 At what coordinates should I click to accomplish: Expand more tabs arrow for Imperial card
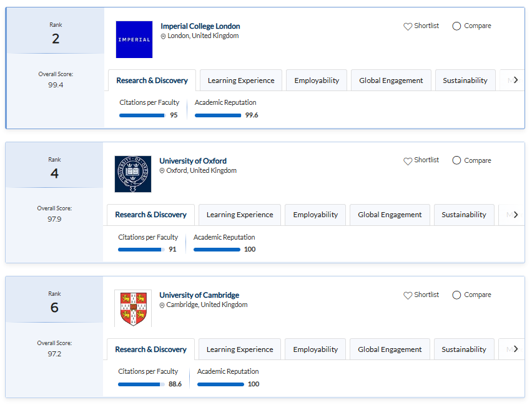coord(516,80)
